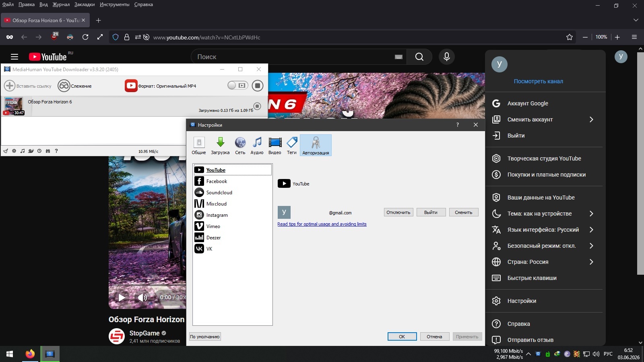Screen dimensions: 644x362
Task: Expand the Тема: как на устройстве submenu
Action: click(591, 214)
